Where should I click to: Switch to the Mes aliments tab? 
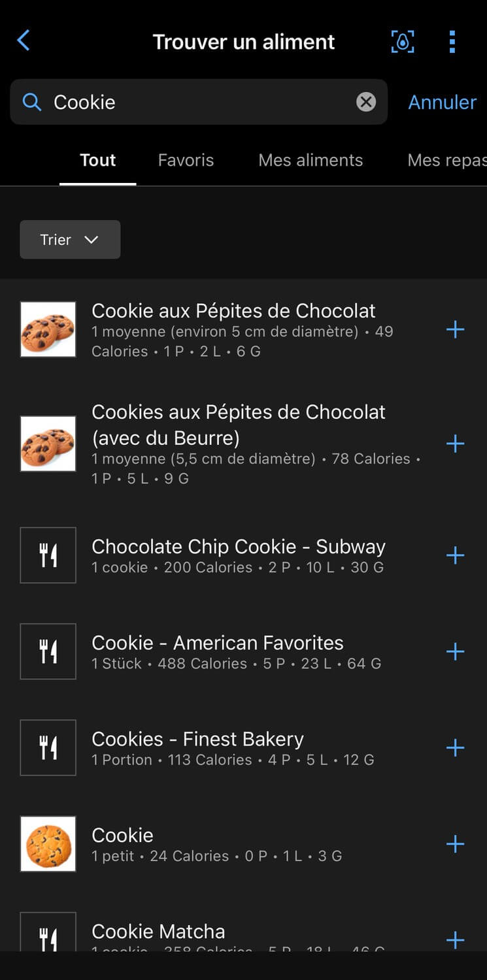[311, 161]
